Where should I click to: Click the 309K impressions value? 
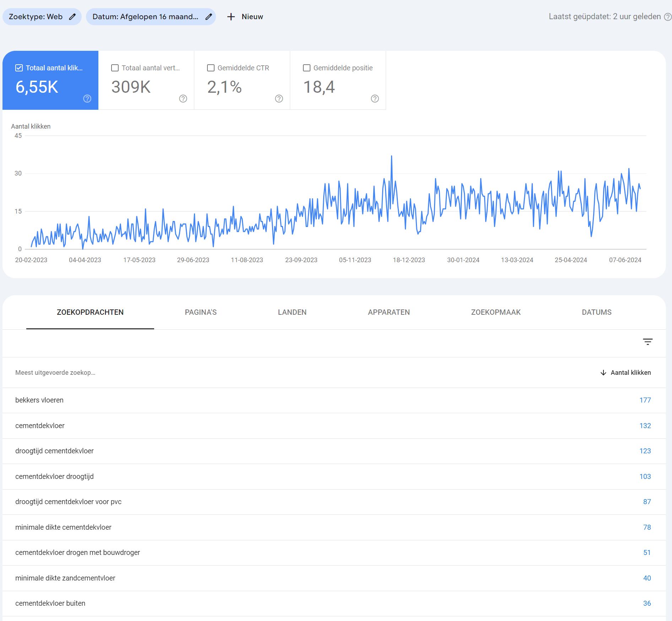(x=131, y=87)
